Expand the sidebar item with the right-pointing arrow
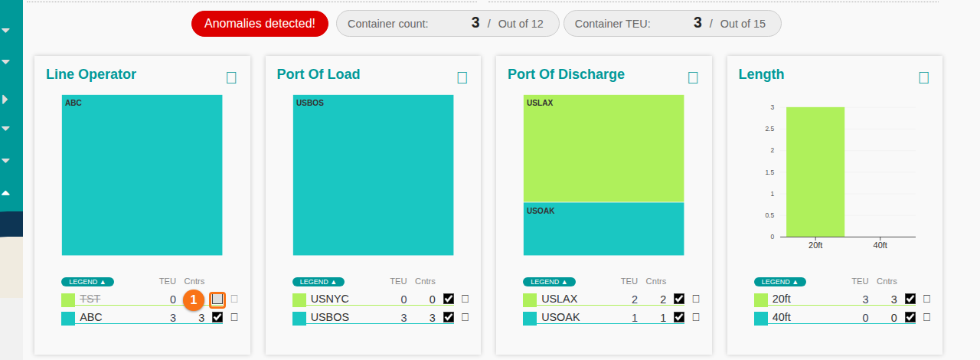Image resolution: width=980 pixels, height=360 pixels. pos(6,99)
